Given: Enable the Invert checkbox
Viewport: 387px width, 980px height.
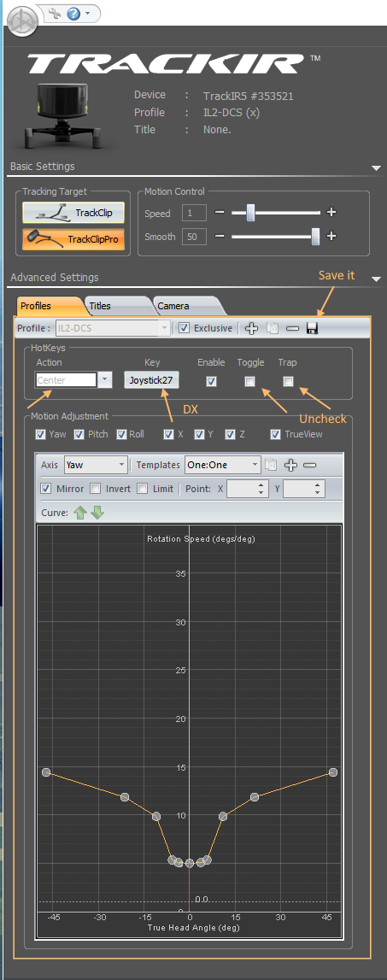Looking at the screenshot, I should pos(96,488).
